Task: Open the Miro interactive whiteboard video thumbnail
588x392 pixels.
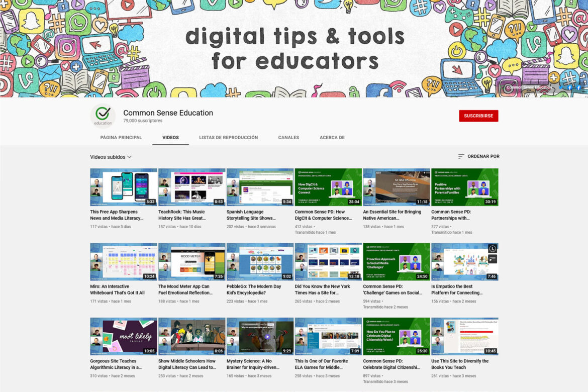Action: tap(123, 261)
